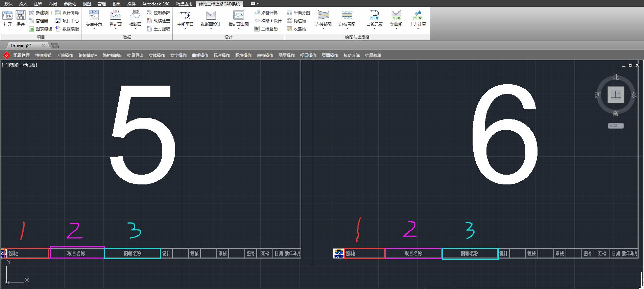644x289 pixels.
Task: Open the 土方计算 dropdown
Action: pyautogui.click(x=418, y=28)
